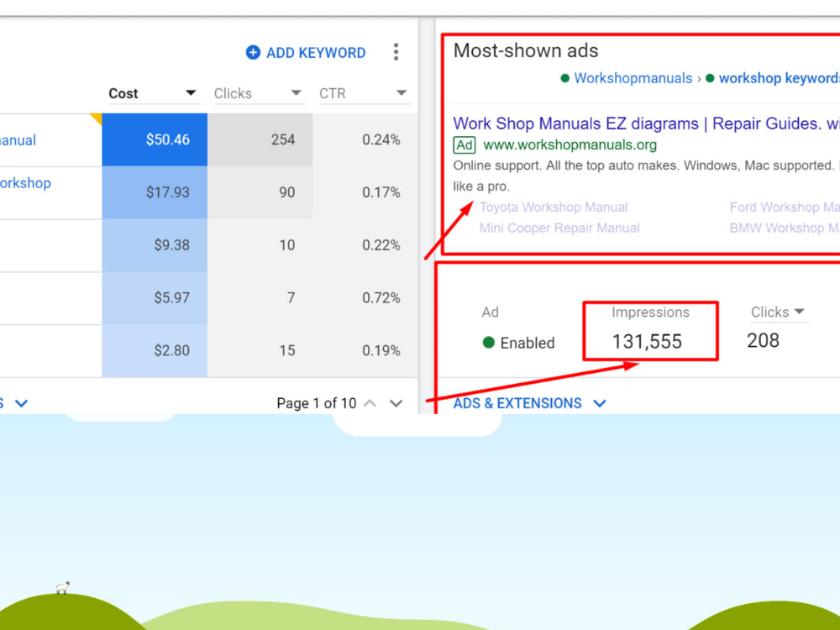Click the BMW Workshop sitelink
This screenshot has height=630, width=840.
pos(785,228)
